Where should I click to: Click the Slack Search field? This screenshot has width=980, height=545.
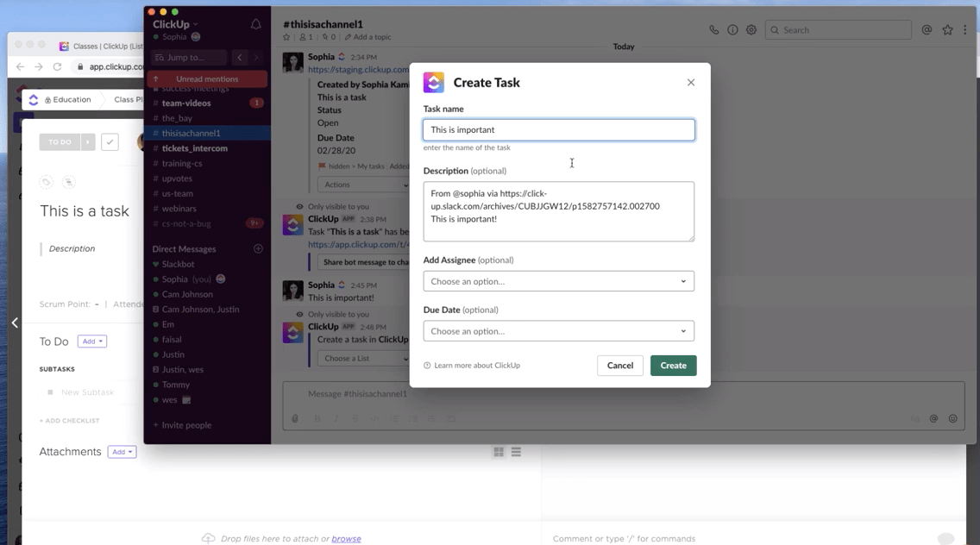point(839,30)
